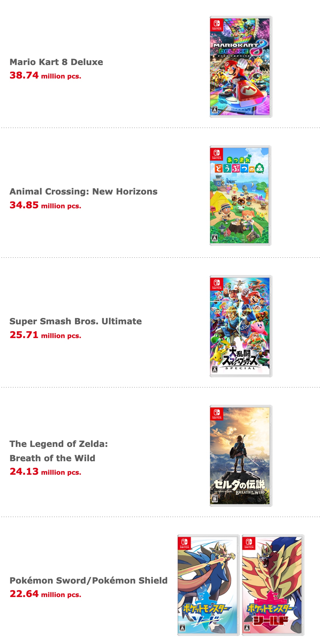Click the Switch logo on Mario Kart cover

click(x=217, y=25)
